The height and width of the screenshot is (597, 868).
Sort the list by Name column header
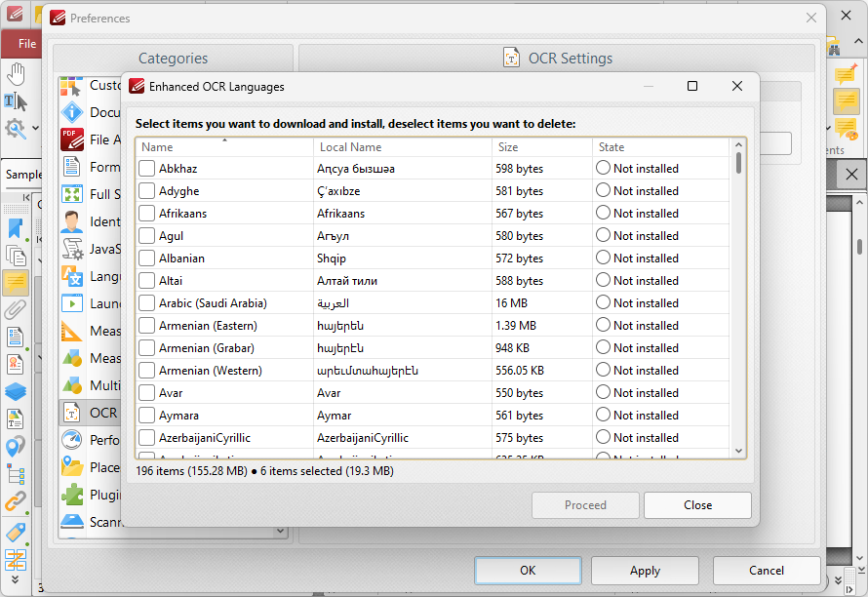[x=224, y=147]
